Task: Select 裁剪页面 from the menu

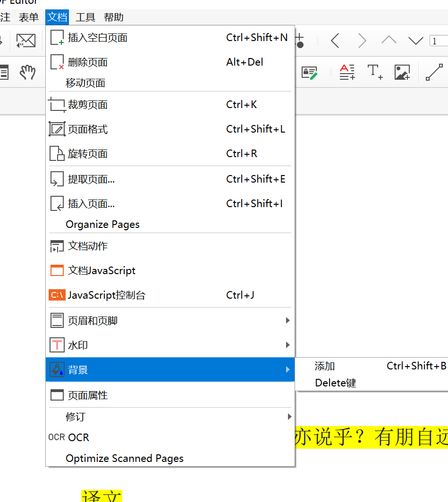Action: pyautogui.click(x=170, y=105)
